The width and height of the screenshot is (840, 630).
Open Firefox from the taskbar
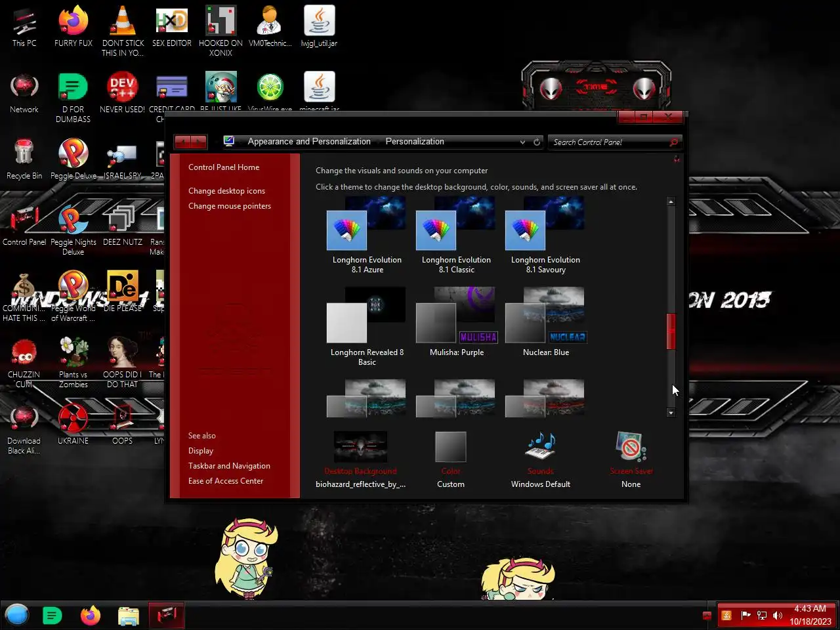(x=91, y=616)
